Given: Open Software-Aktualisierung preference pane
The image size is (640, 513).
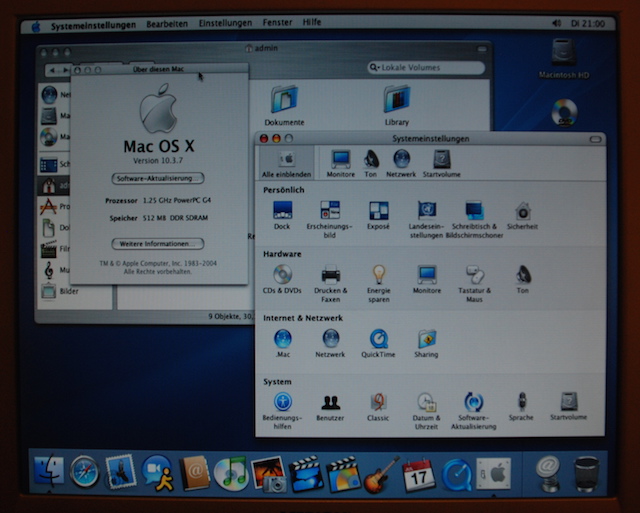Looking at the screenshot, I should pos(474,411).
